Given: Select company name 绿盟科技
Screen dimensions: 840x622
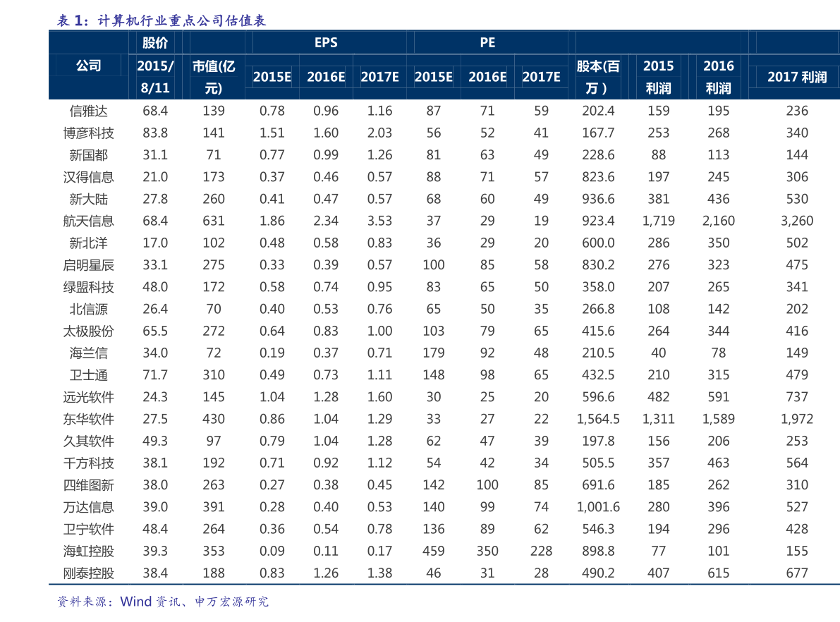Looking at the screenshot, I should click(x=88, y=286).
